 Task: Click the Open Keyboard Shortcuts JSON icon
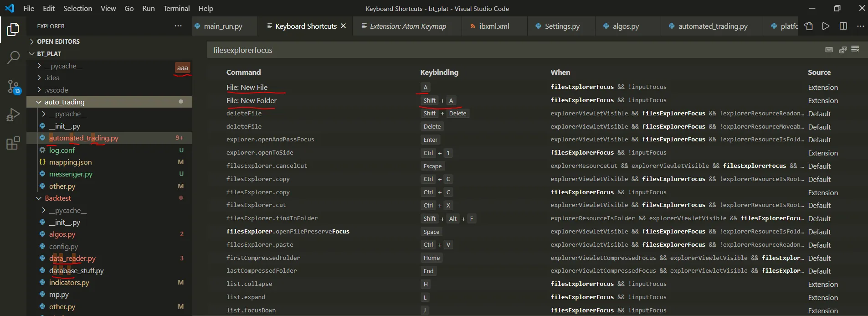[809, 26]
